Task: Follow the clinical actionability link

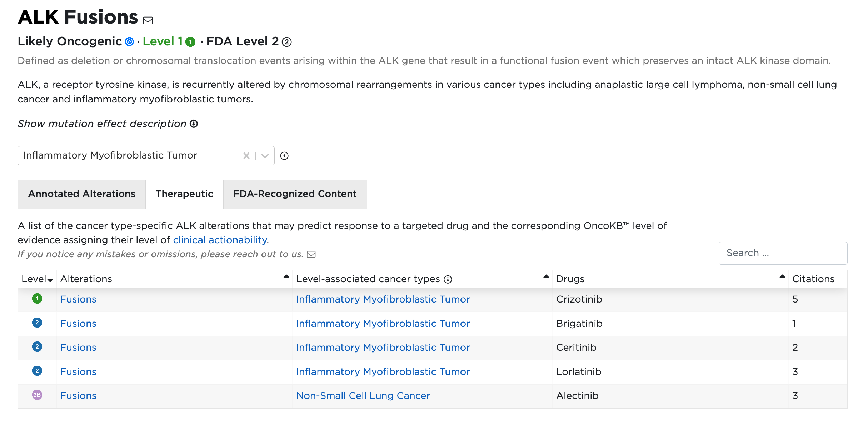Action: (x=219, y=240)
